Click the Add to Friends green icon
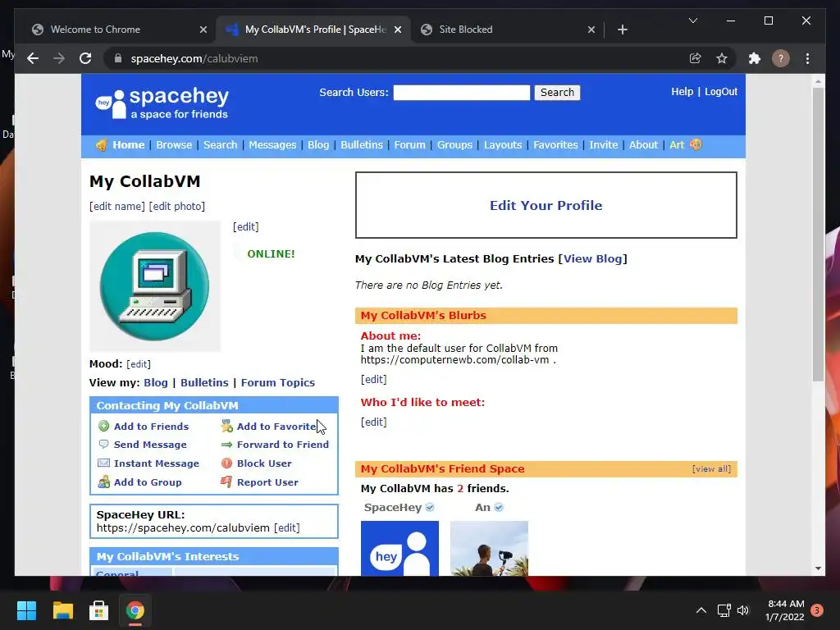This screenshot has height=630, width=840. click(x=104, y=427)
